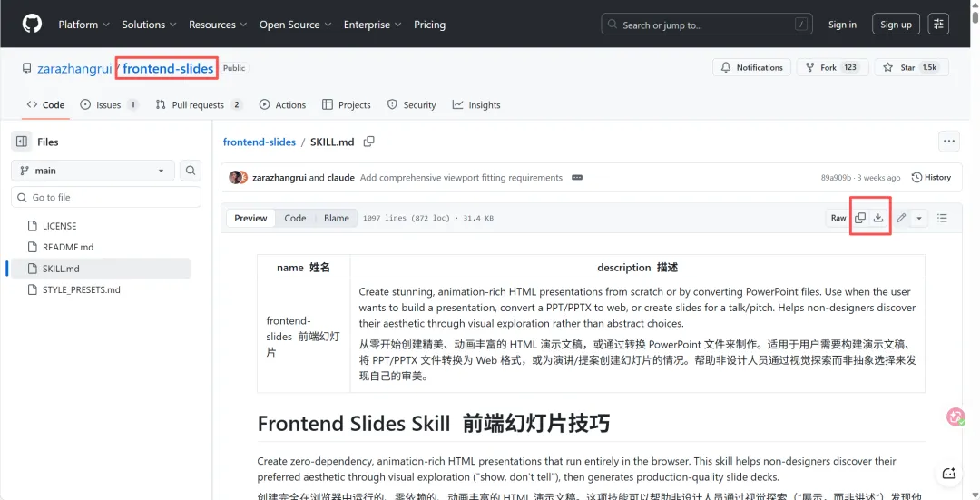Viewport: 980px width, 500px height.
Task: Download raw file icon
Action: click(x=878, y=218)
